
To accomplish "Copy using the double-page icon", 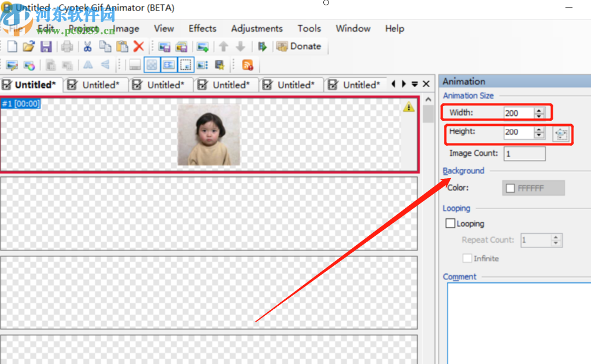I will coord(105,46).
